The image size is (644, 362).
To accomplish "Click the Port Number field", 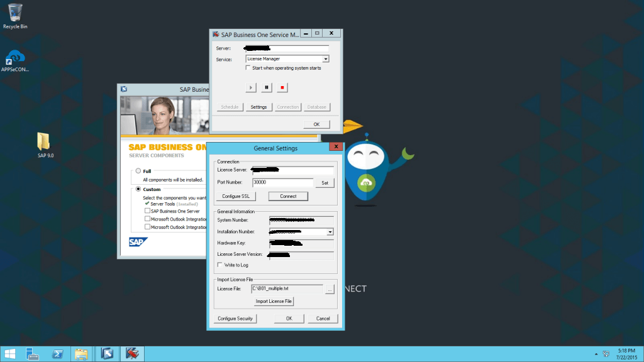I will (x=282, y=182).
